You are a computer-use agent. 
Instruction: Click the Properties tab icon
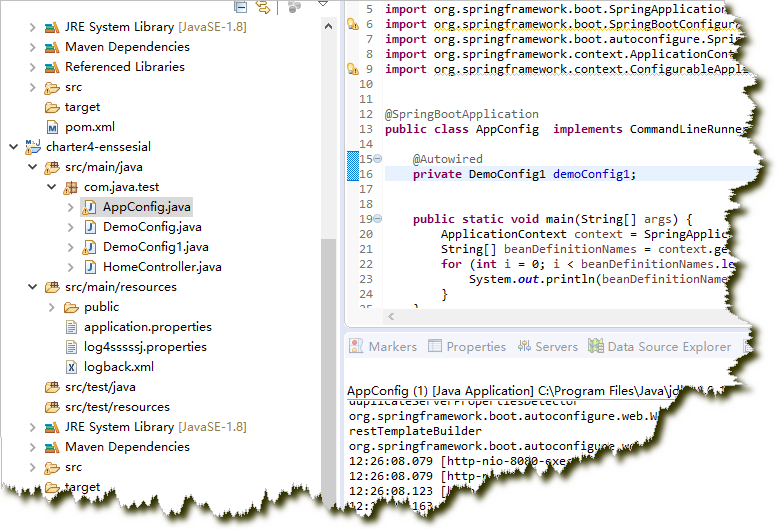point(435,346)
